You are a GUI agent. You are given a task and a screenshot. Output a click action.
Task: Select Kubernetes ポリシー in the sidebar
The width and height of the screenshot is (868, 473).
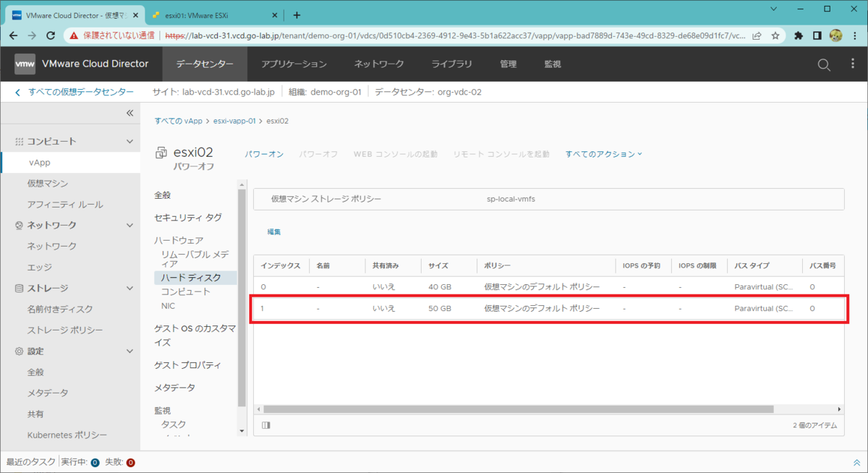[x=67, y=435]
